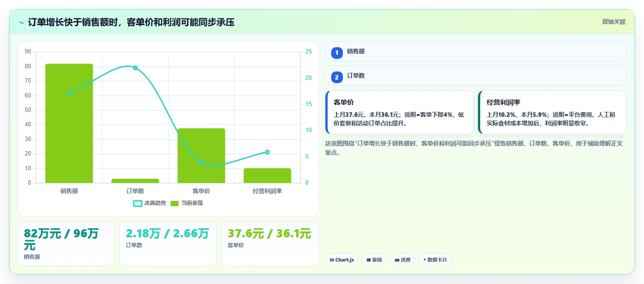Click the blue number 1 badge
The width and height of the screenshot is (644, 284).
[x=337, y=53]
